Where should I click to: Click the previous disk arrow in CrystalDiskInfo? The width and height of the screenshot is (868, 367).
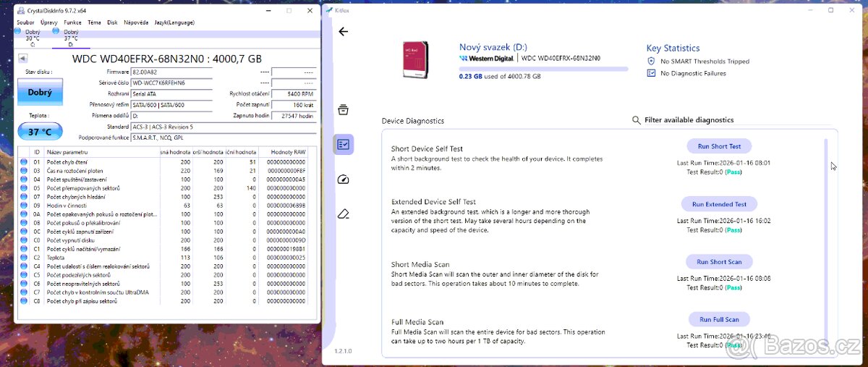coord(23,59)
